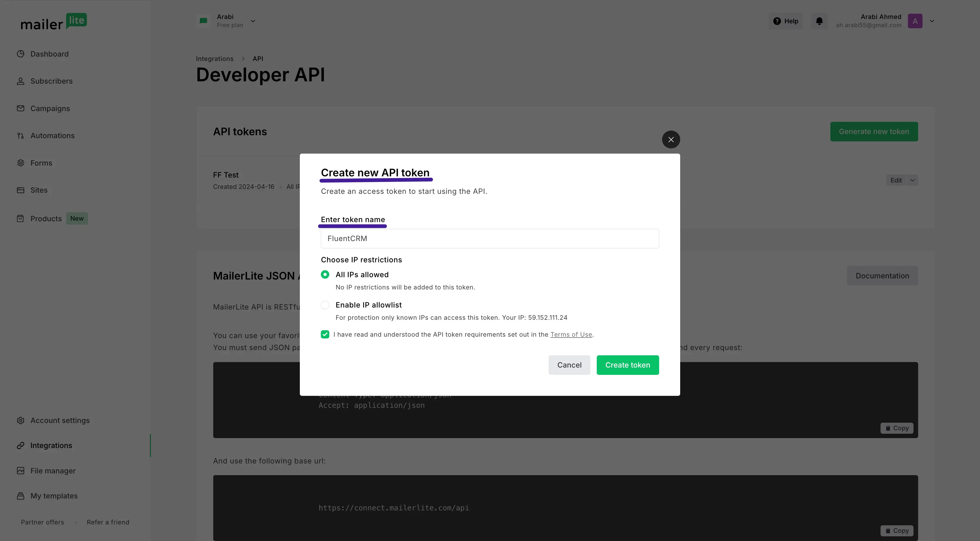Image resolution: width=980 pixels, height=541 pixels.
Task: Untick the Terms of Use agreement checkbox
Action: click(x=325, y=335)
